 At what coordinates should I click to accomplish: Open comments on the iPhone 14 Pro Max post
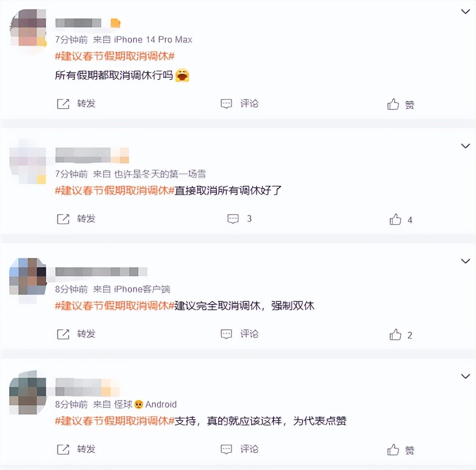pyautogui.click(x=239, y=104)
